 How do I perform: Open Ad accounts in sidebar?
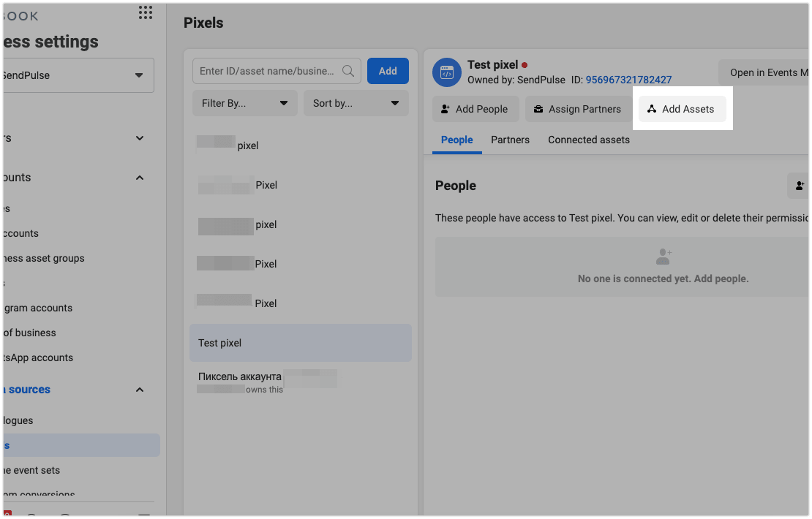pos(20,233)
